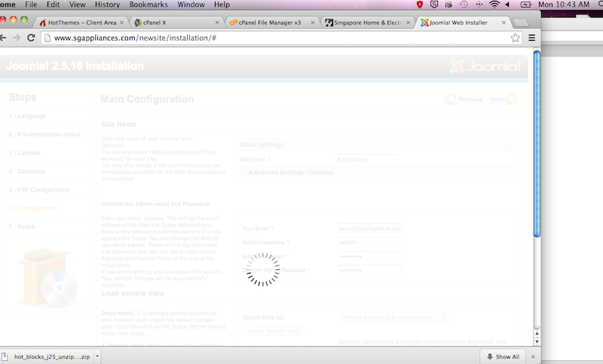This screenshot has height=364, width=603.
Task: Open the History menu
Action: 107,5
